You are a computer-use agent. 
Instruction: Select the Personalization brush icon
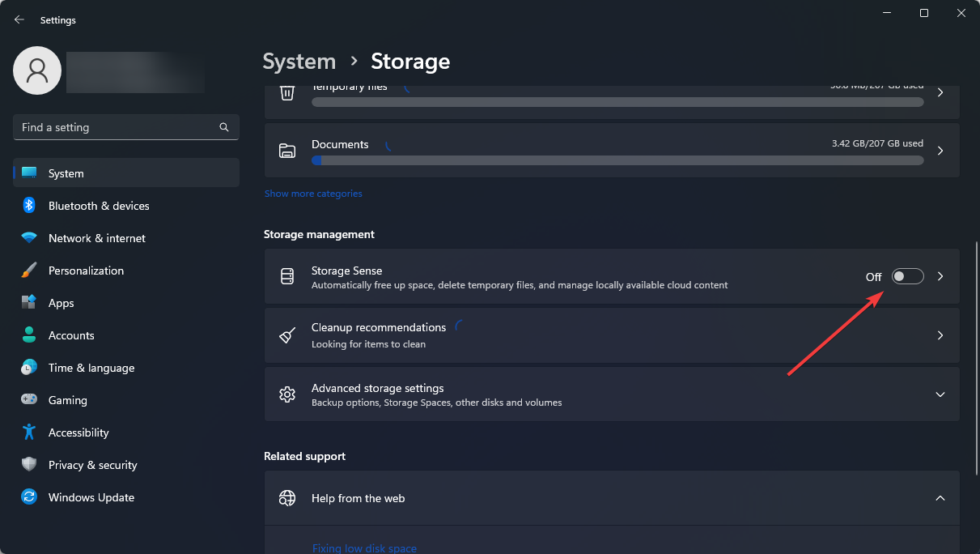(29, 271)
